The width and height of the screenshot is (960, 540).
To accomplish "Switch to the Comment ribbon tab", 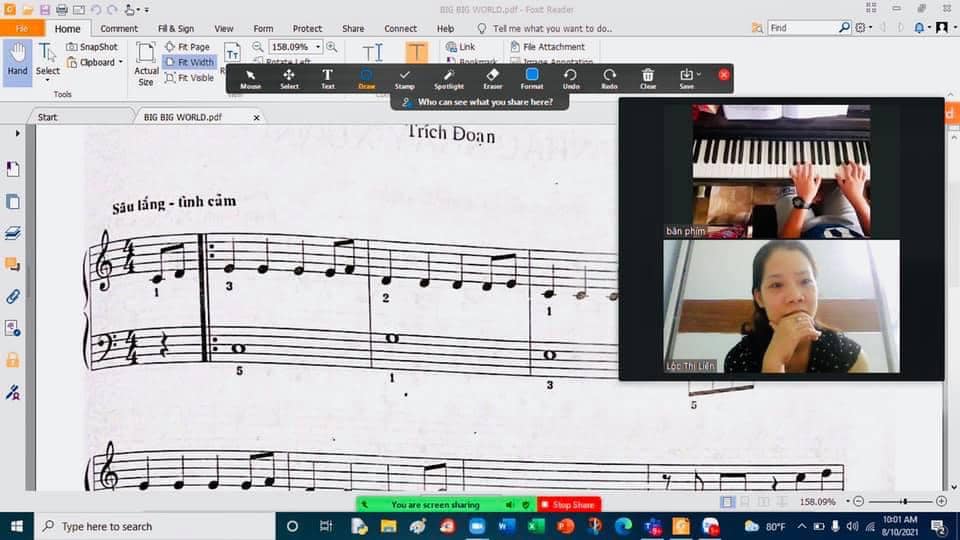I will [119, 28].
